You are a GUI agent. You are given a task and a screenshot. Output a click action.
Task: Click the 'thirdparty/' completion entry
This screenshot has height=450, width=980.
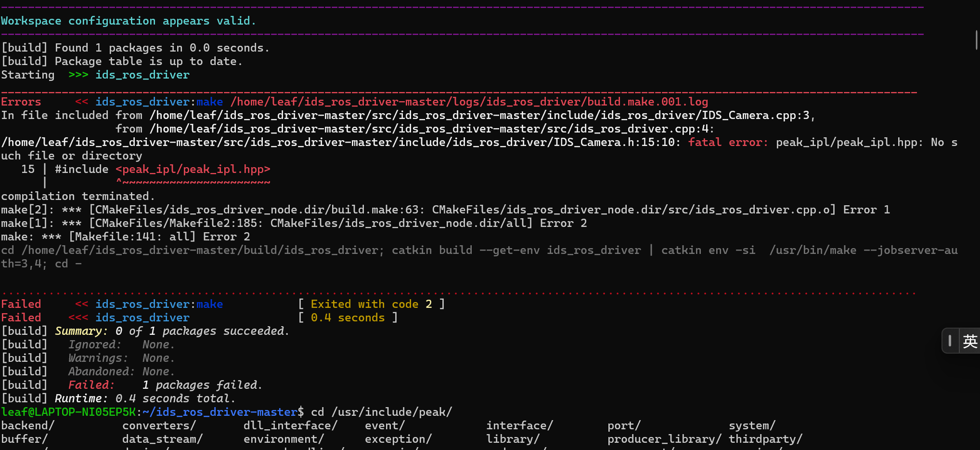[766, 439]
